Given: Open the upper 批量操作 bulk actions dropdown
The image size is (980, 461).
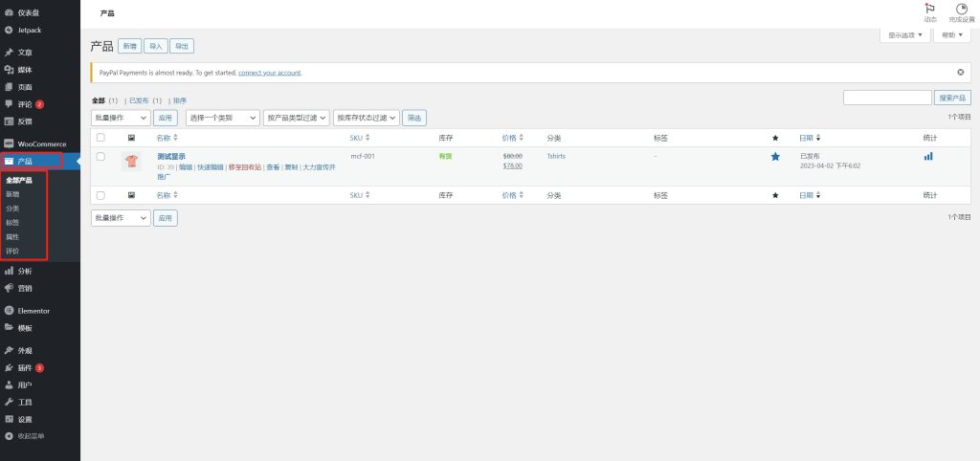Looking at the screenshot, I should pyautogui.click(x=121, y=118).
